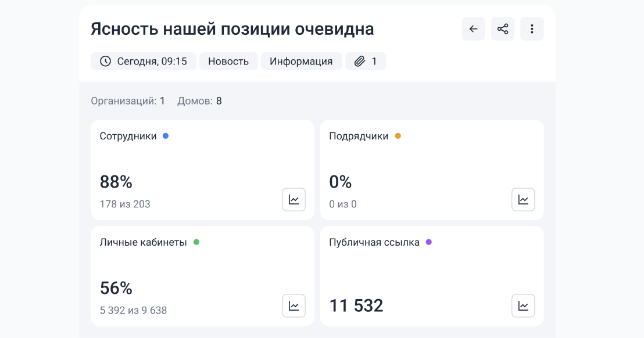The width and height of the screenshot is (644, 338).
Task: Click the Домов: 8 counter
Action: (x=199, y=101)
